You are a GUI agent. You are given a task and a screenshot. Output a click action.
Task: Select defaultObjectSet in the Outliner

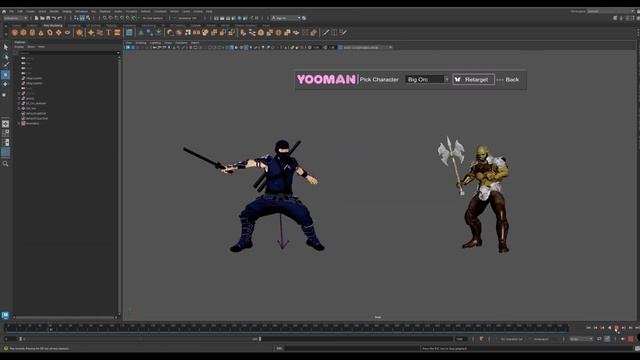[37, 118]
